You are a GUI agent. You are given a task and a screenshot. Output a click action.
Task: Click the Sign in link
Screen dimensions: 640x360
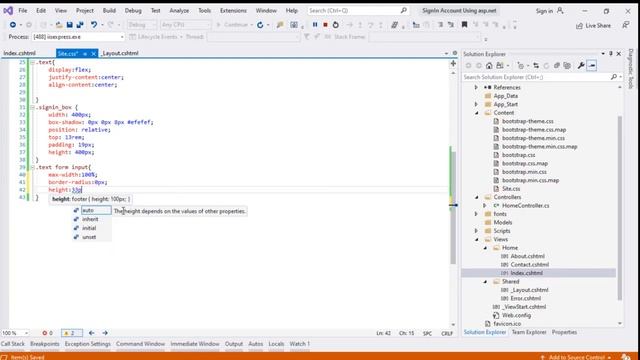click(544, 11)
